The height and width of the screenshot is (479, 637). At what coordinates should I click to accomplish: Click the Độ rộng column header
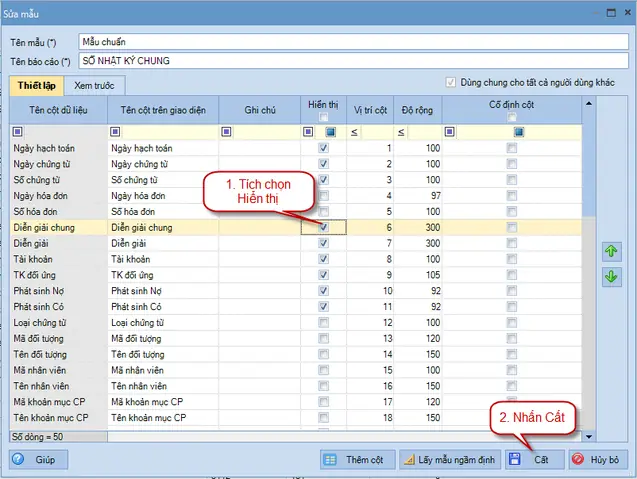pos(417,110)
